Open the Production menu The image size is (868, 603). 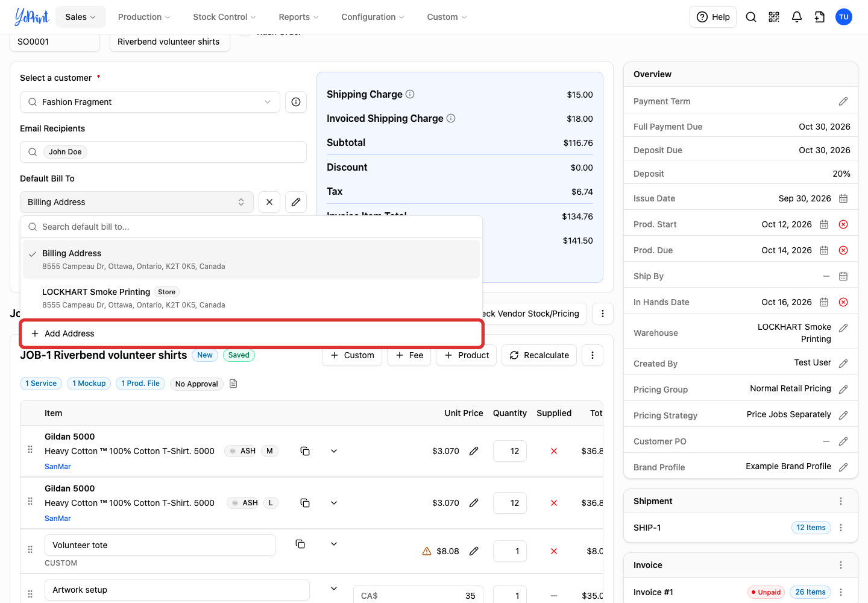pyautogui.click(x=144, y=17)
